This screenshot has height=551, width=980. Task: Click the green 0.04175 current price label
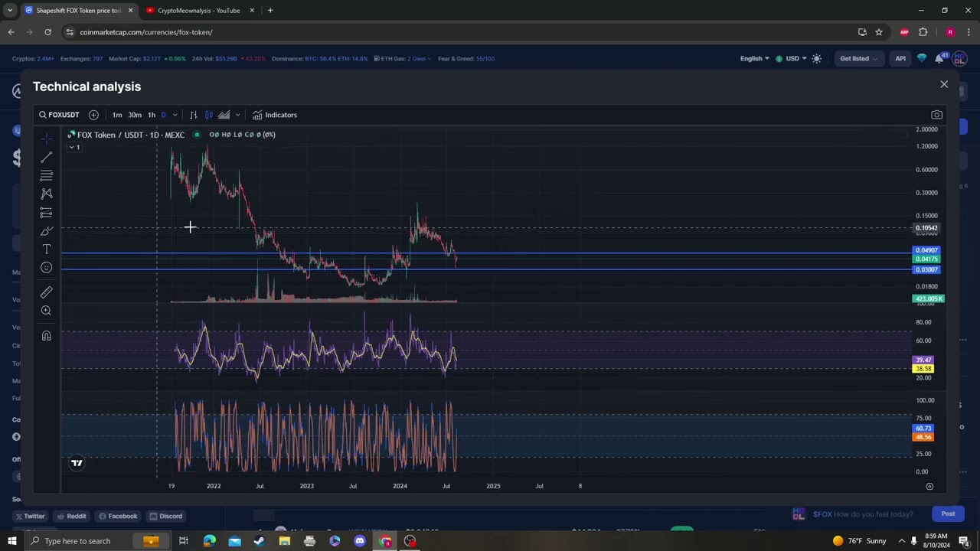pyautogui.click(x=926, y=259)
